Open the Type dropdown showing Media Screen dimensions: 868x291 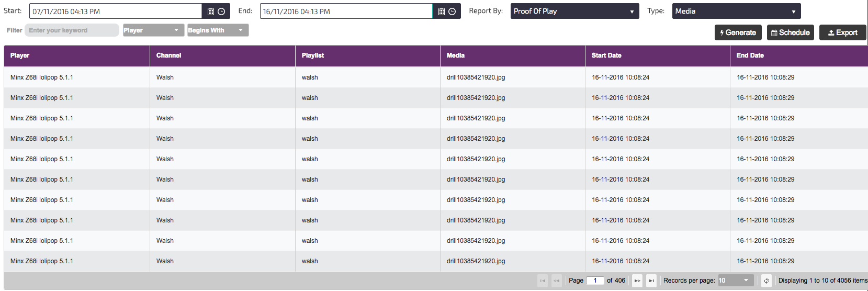click(736, 11)
